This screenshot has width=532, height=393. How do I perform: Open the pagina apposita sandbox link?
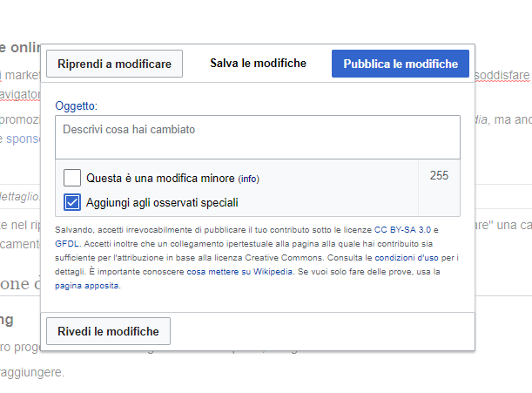pyautogui.click(x=87, y=286)
